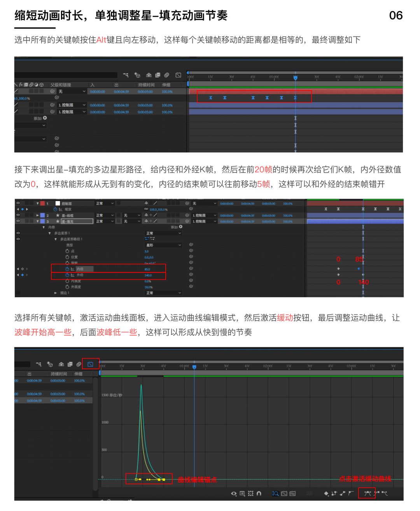Click the first keyframe in the red-boxed timeline row
The image size is (420, 511).
click(x=211, y=98)
